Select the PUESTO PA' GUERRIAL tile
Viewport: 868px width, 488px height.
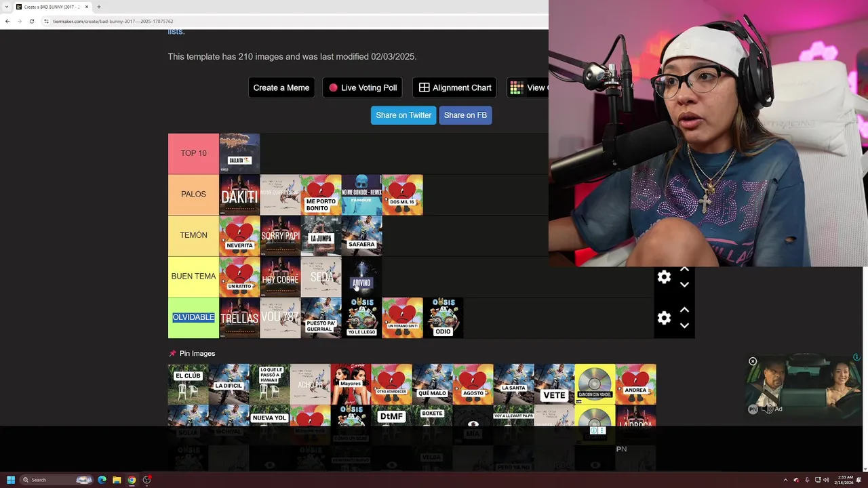pos(321,318)
